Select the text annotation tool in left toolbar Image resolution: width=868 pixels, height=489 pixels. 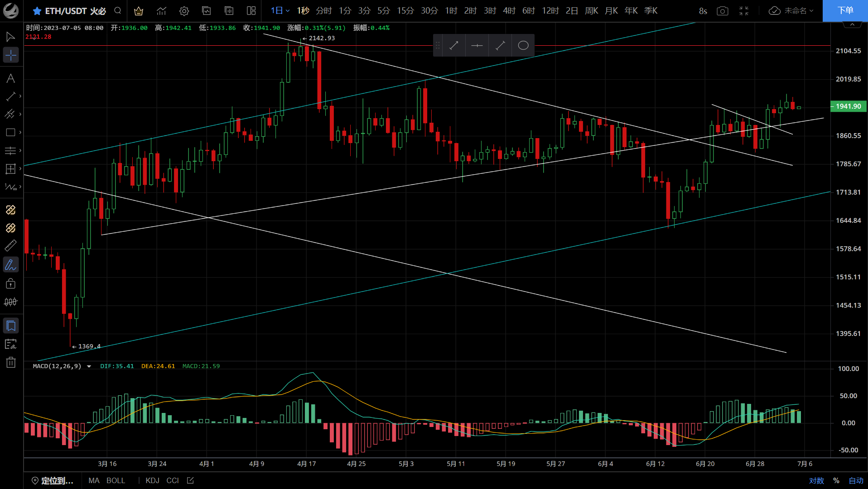coord(10,78)
